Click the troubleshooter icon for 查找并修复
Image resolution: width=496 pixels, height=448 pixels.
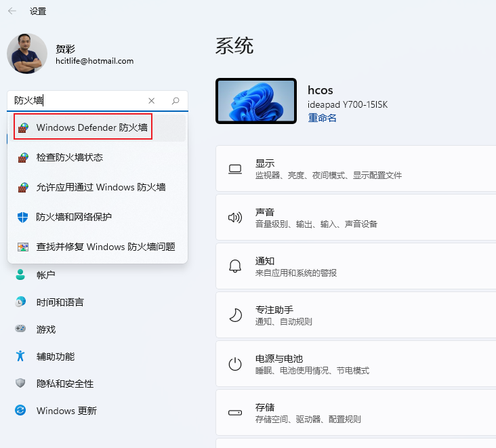click(23, 247)
